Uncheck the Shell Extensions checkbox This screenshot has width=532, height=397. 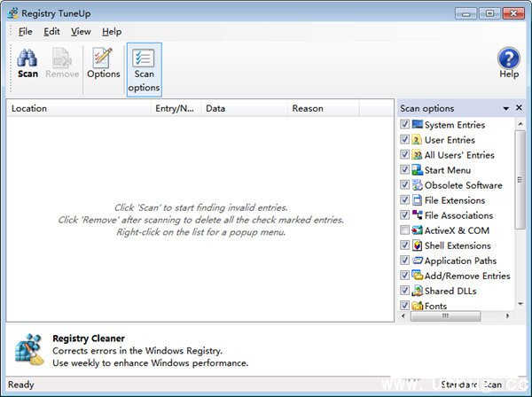pyautogui.click(x=404, y=245)
